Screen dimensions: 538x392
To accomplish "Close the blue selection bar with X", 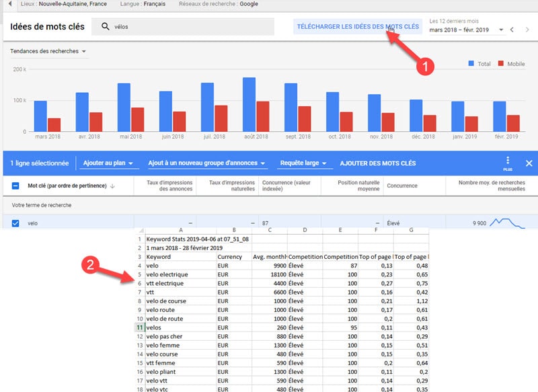I will [x=529, y=163].
